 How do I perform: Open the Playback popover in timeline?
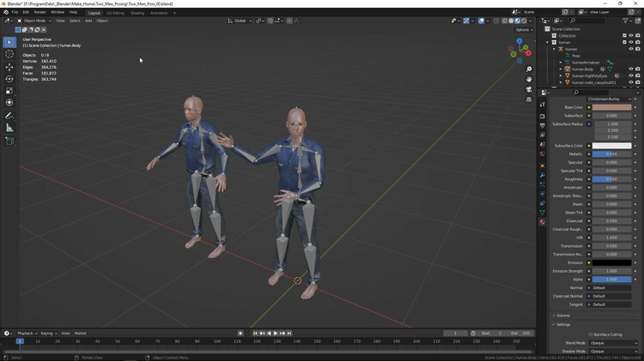[26, 333]
